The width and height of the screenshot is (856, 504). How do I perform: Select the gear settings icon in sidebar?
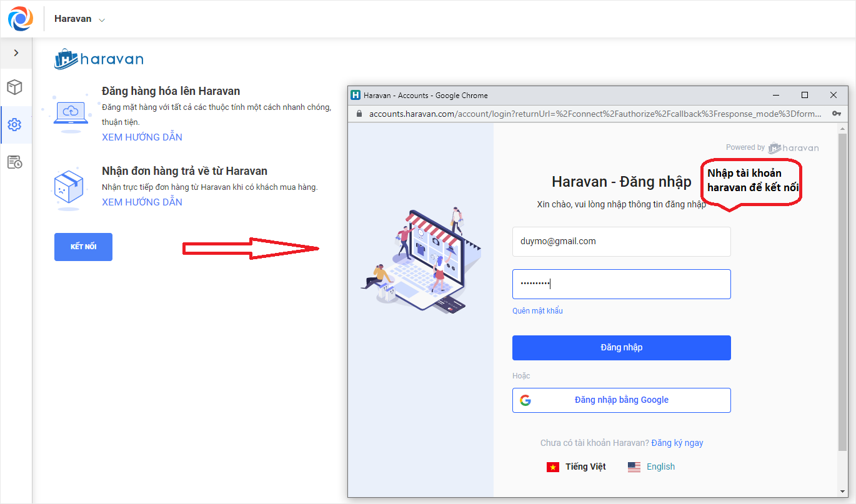point(15,125)
